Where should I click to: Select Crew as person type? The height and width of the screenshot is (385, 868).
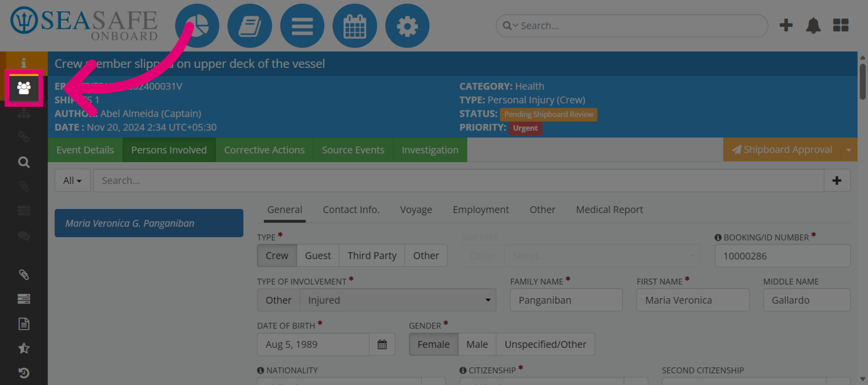[x=277, y=256]
